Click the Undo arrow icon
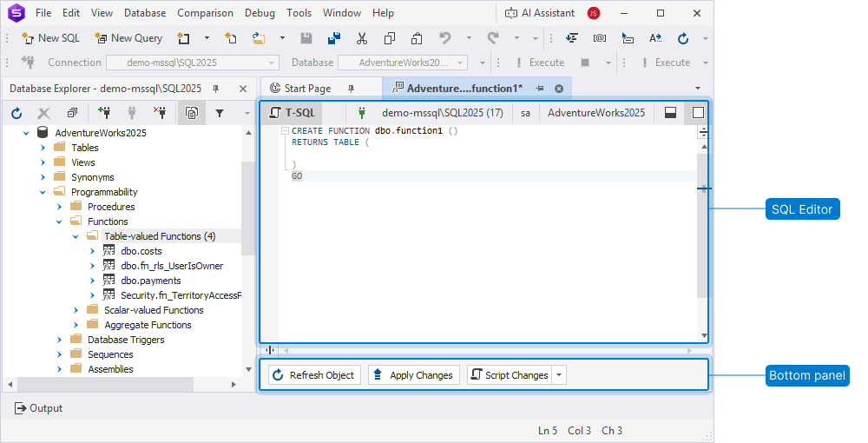This screenshot has height=443, width=868. (445, 38)
